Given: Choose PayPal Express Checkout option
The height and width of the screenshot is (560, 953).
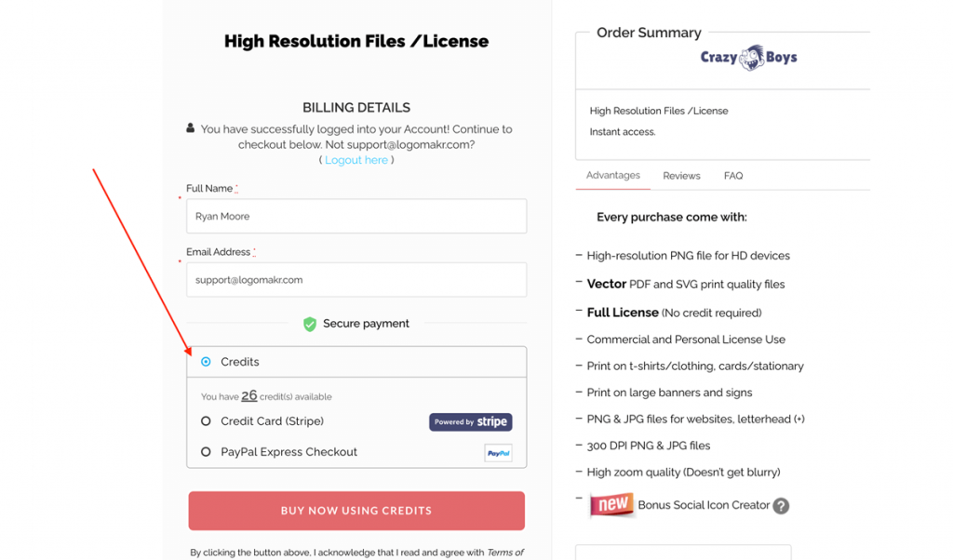Looking at the screenshot, I should [x=206, y=452].
